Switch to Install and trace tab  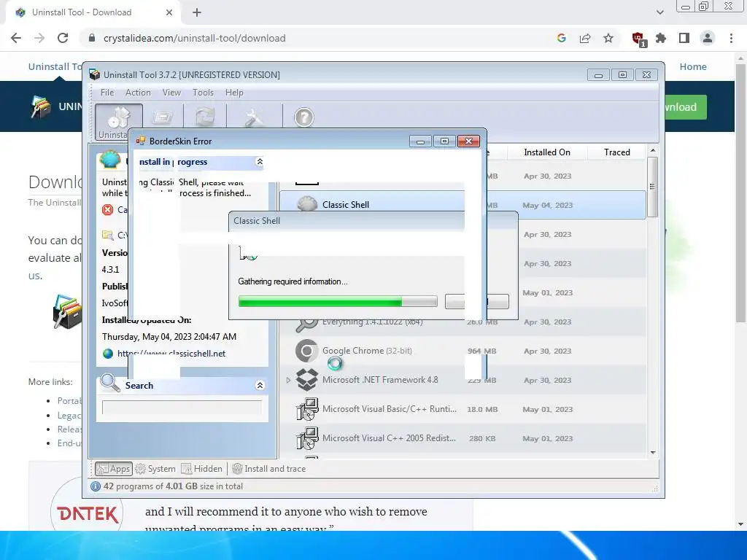tap(269, 469)
